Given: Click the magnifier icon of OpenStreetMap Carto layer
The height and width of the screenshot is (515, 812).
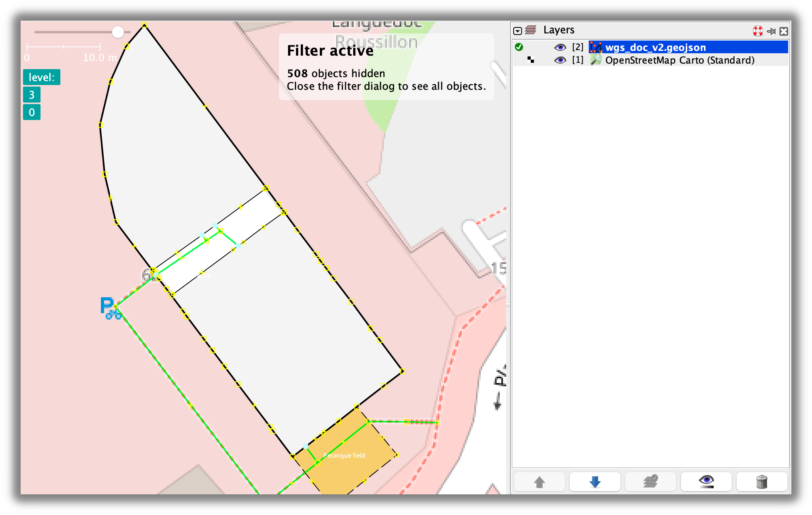Looking at the screenshot, I should [x=595, y=60].
